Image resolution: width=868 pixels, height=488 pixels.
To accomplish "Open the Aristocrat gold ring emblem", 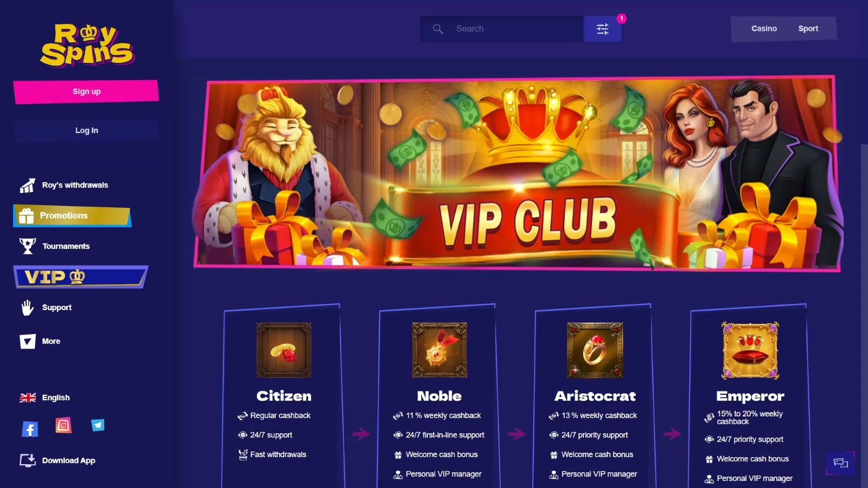I will click(x=595, y=350).
